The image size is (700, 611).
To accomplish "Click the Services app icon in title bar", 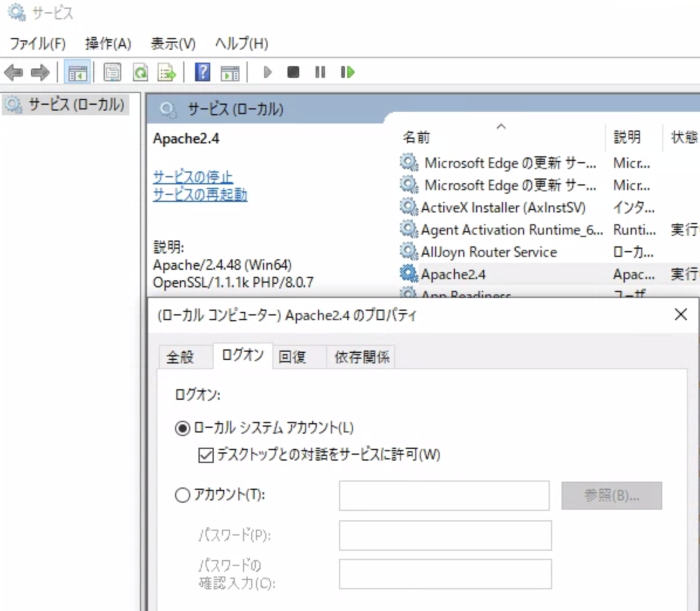I will click(x=16, y=12).
